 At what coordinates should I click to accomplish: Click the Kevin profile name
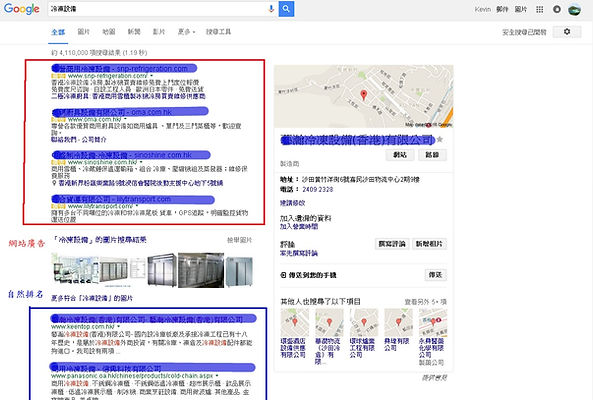[x=483, y=9]
